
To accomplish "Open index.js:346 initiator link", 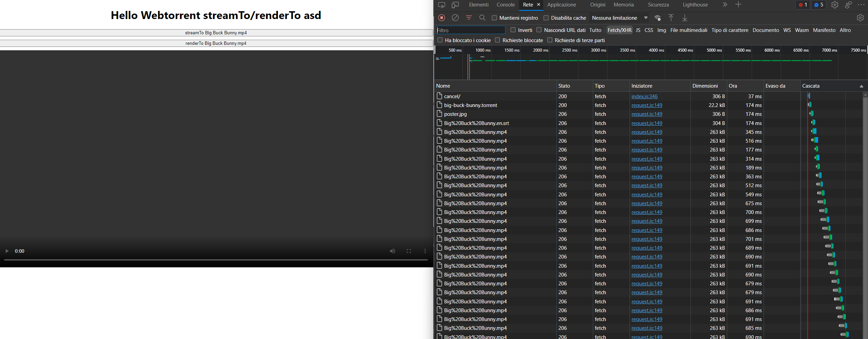I will [x=644, y=96].
